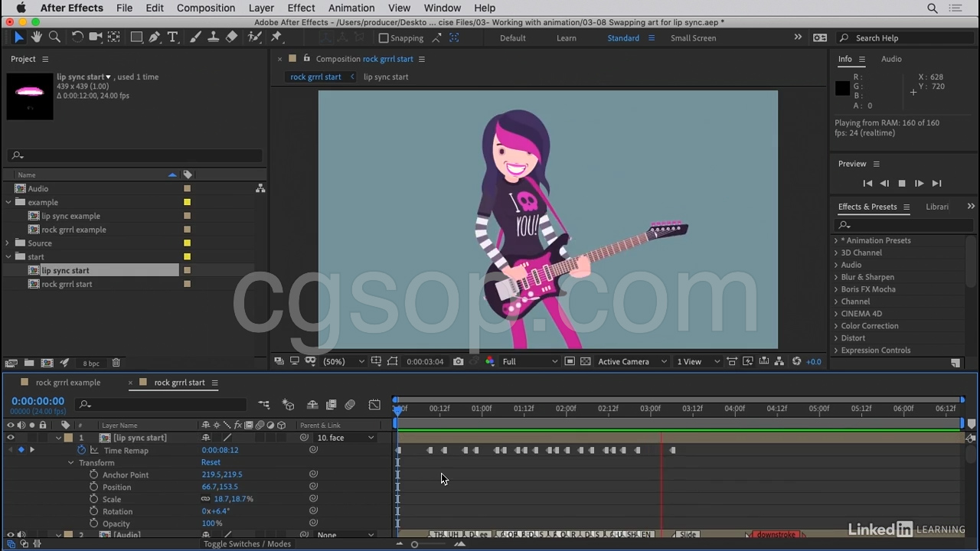980x551 pixels.
Task: Toggle Opacity stopwatch
Action: pos(93,523)
